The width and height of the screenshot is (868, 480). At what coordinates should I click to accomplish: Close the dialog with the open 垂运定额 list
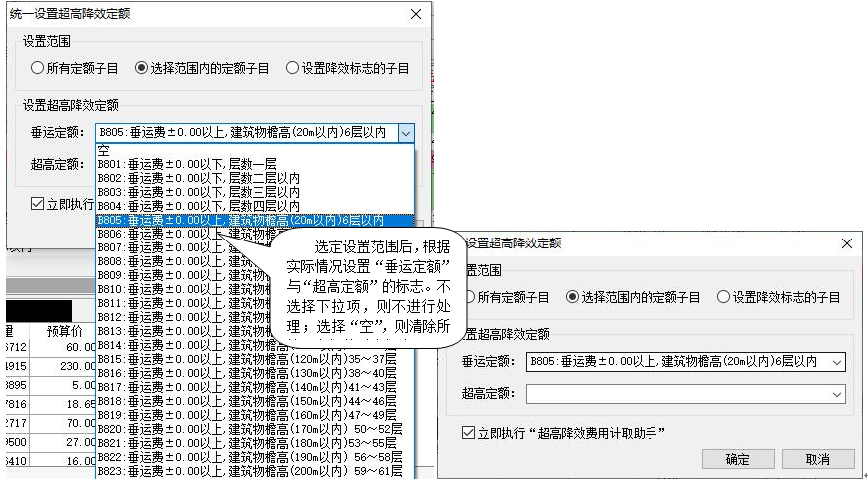(415, 14)
